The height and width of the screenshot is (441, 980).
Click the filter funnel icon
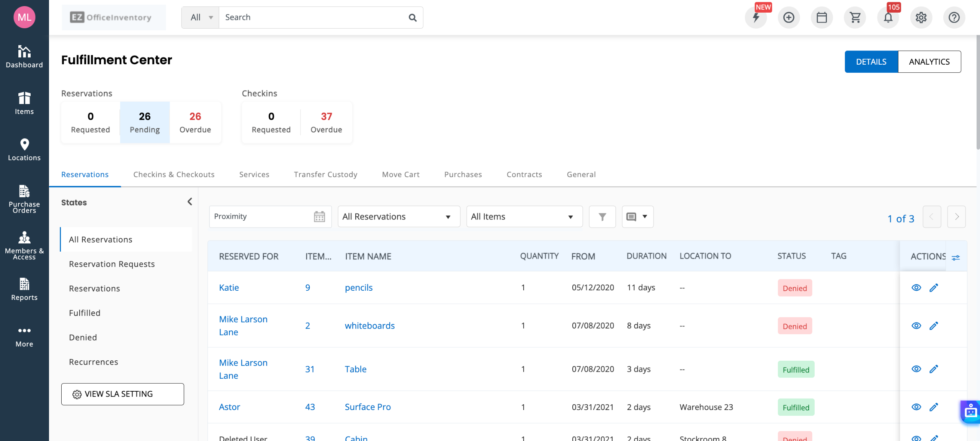pos(602,217)
